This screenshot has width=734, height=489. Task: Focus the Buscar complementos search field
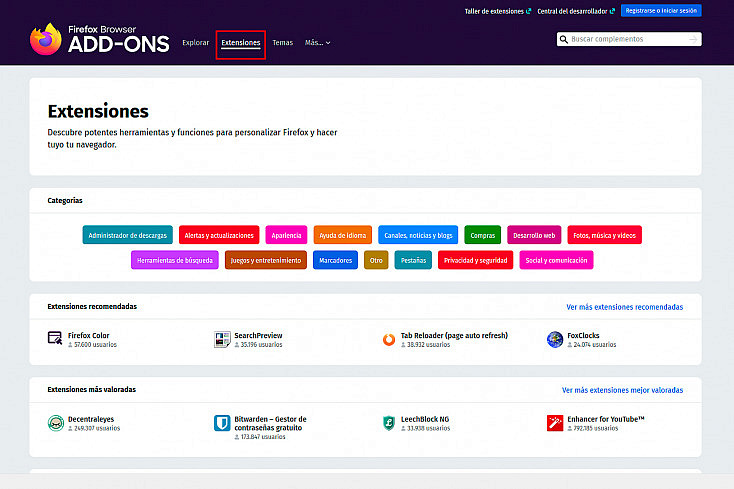[629, 39]
